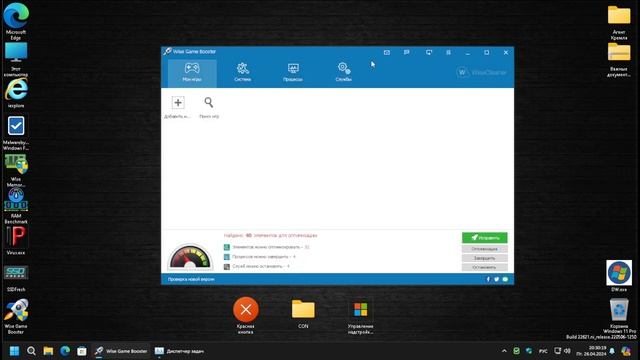The width and height of the screenshot is (640, 360).
Task: Open the Мои игры tab
Action: pyautogui.click(x=192, y=73)
